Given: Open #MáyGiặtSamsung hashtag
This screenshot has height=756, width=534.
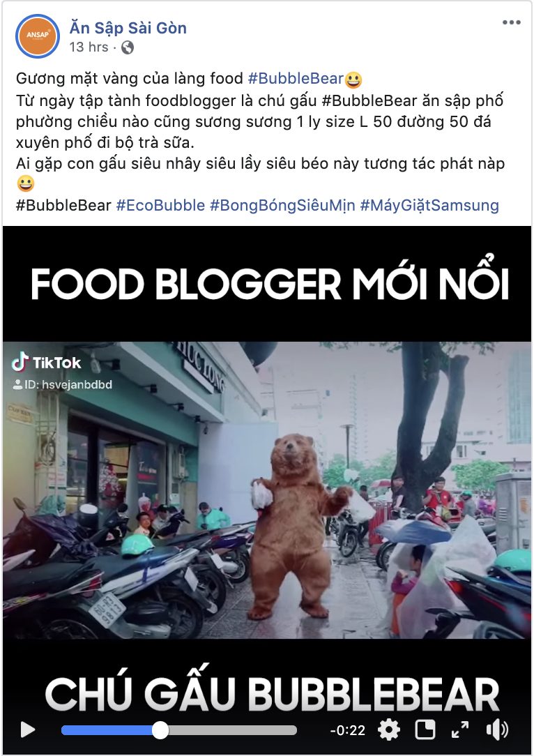Looking at the screenshot, I should [x=429, y=206].
